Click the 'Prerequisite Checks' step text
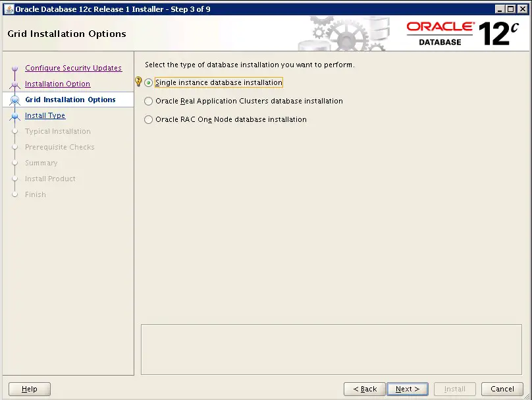 pyautogui.click(x=60, y=147)
